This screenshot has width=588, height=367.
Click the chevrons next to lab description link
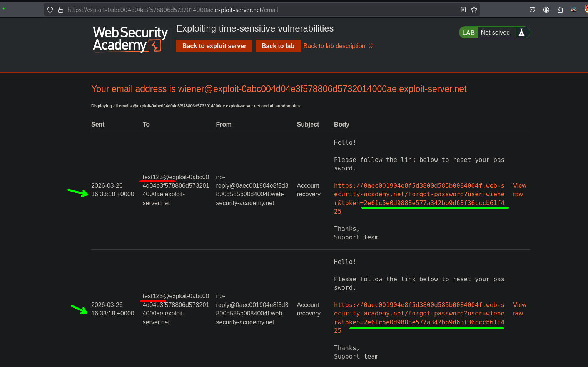371,46
